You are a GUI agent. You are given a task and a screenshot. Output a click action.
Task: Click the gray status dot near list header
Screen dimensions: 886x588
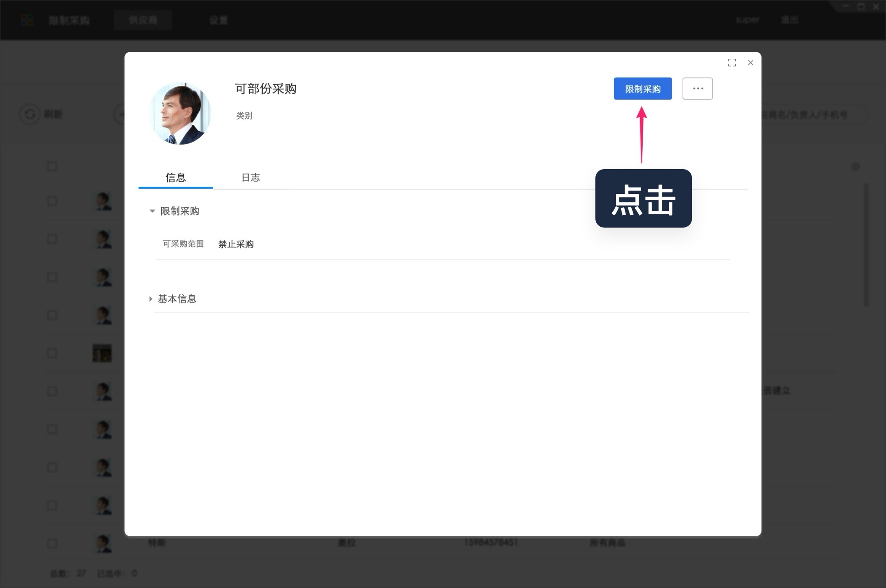coord(856,166)
